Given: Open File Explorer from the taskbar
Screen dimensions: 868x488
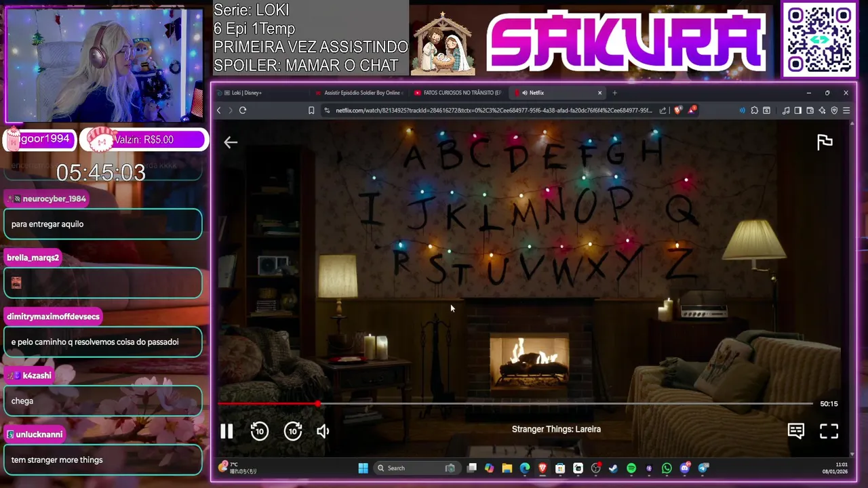Looking at the screenshot, I should point(507,468).
